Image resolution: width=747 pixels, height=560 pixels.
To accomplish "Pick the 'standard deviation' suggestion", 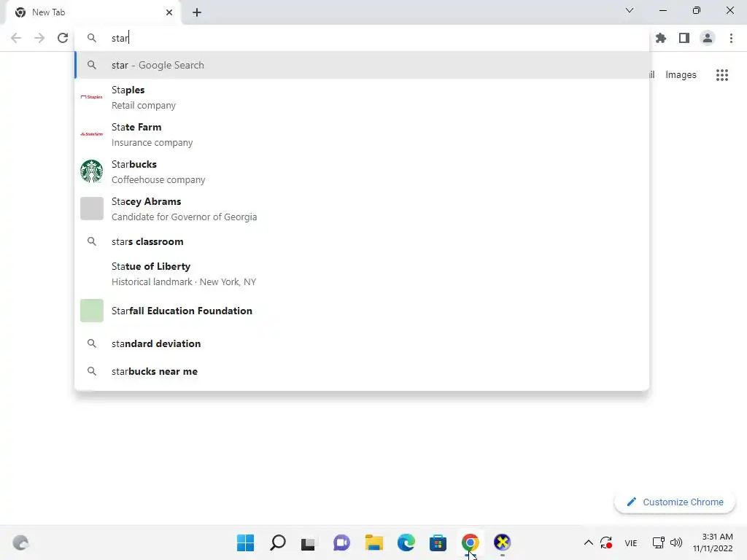I will 362,343.
